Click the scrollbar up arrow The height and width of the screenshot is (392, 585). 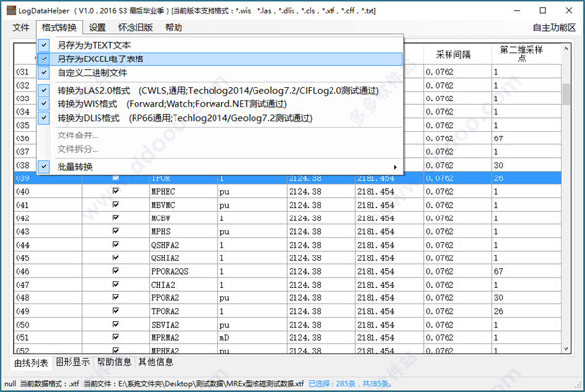tap(565, 49)
